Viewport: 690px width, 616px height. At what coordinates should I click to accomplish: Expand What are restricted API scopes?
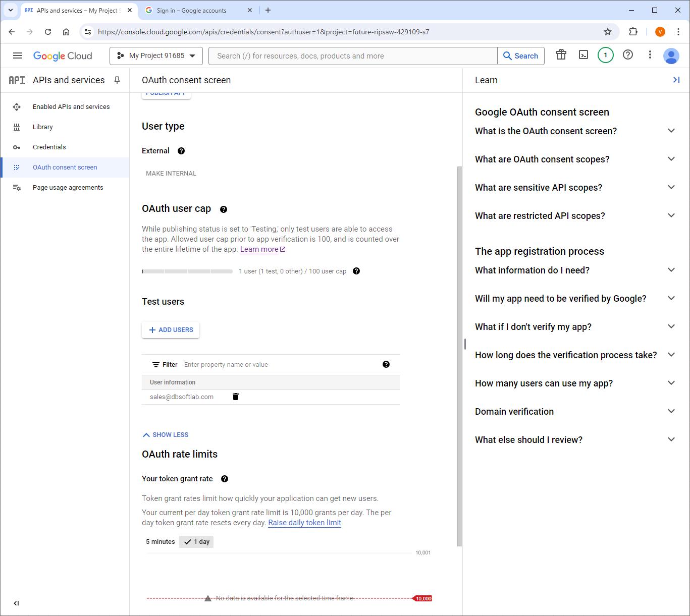point(575,216)
